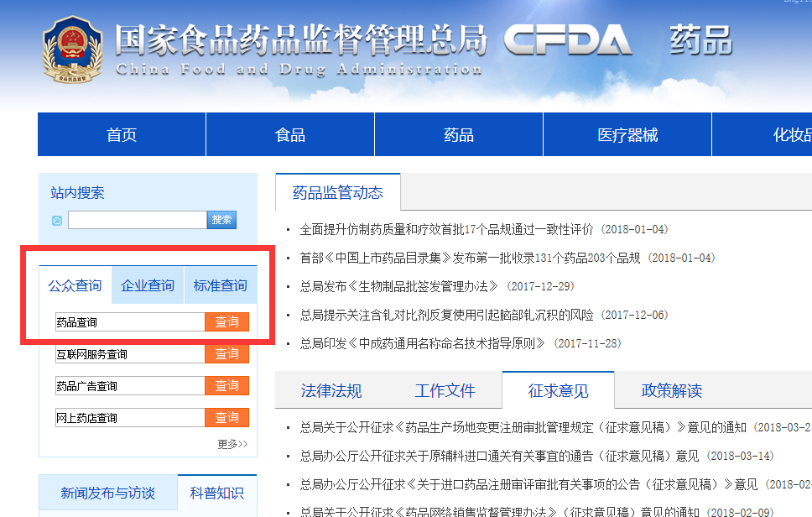Switch to the 政策解读 tab
This screenshot has width=812, height=517.
672,390
